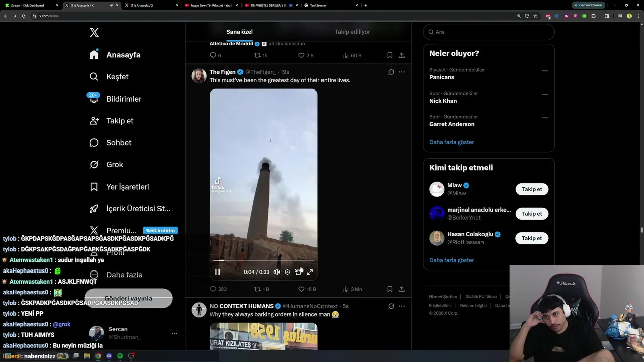This screenshot has height=362, width=644.
Task: Open Keşfet search page in sidebar
Action: tap(109, 77)
